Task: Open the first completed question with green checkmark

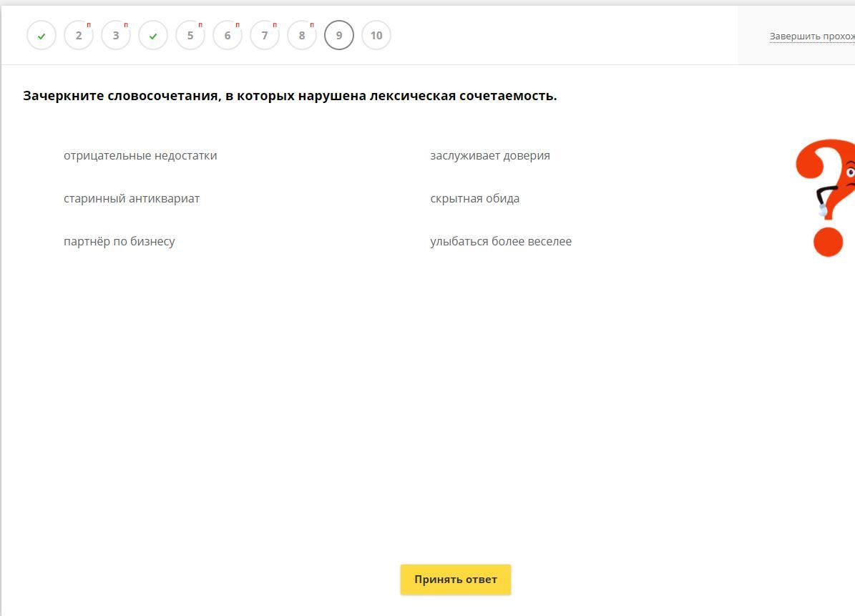Action: [x=41, y=36]
